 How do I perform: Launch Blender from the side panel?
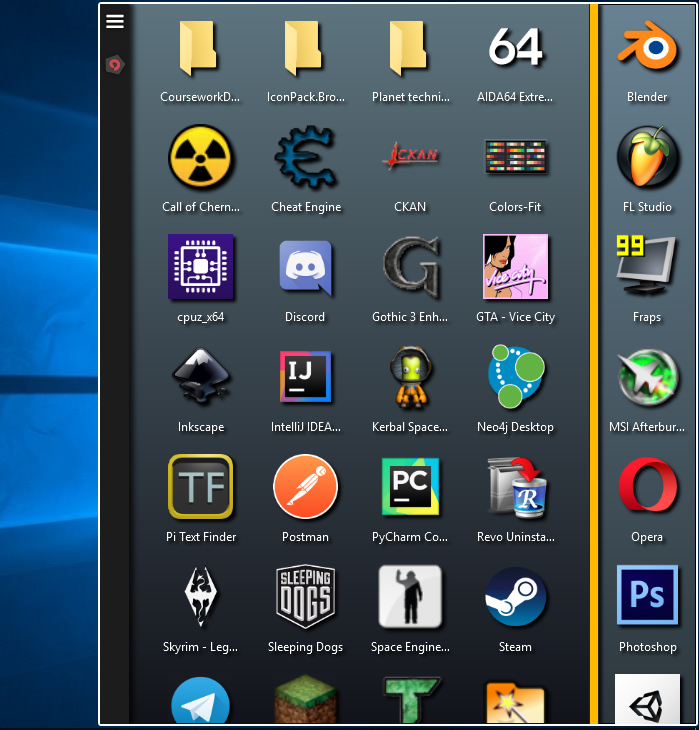[x=647, y=47]
